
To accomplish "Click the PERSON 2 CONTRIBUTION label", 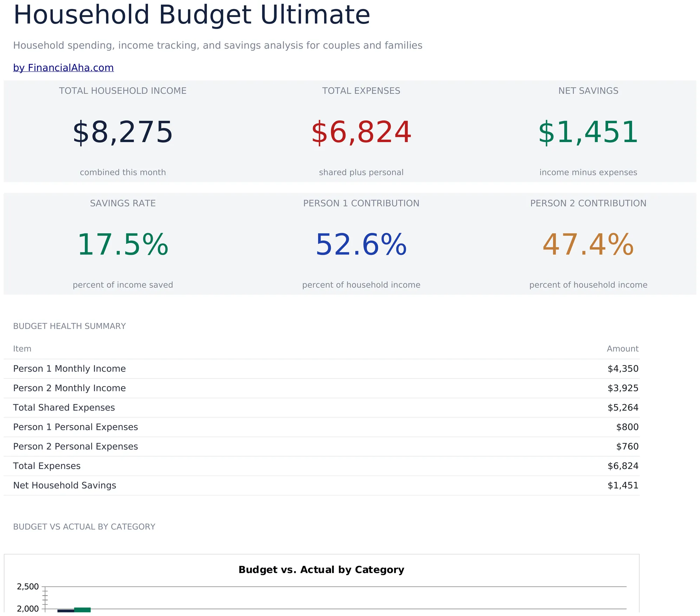I will [x=588, y=203].
